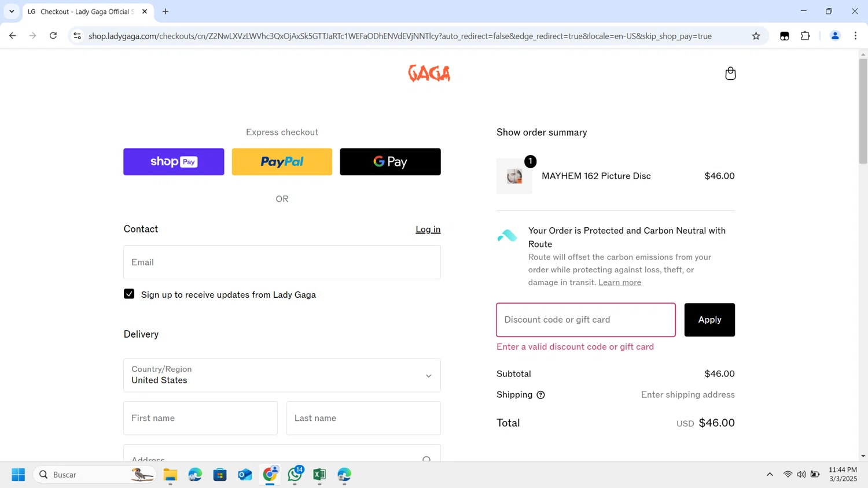Open the browser extensions puzzle icon

pyautogui.click(x=805, y=36)
